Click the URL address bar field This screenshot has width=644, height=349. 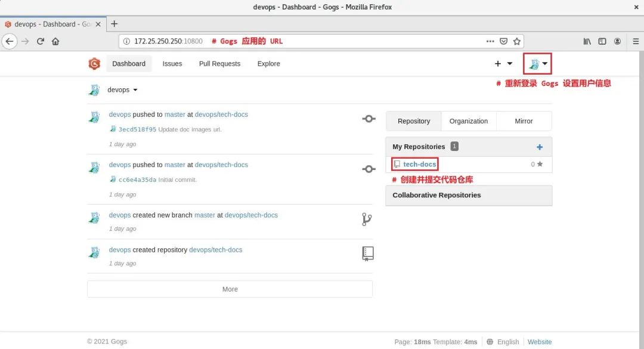tap(321, 41)
